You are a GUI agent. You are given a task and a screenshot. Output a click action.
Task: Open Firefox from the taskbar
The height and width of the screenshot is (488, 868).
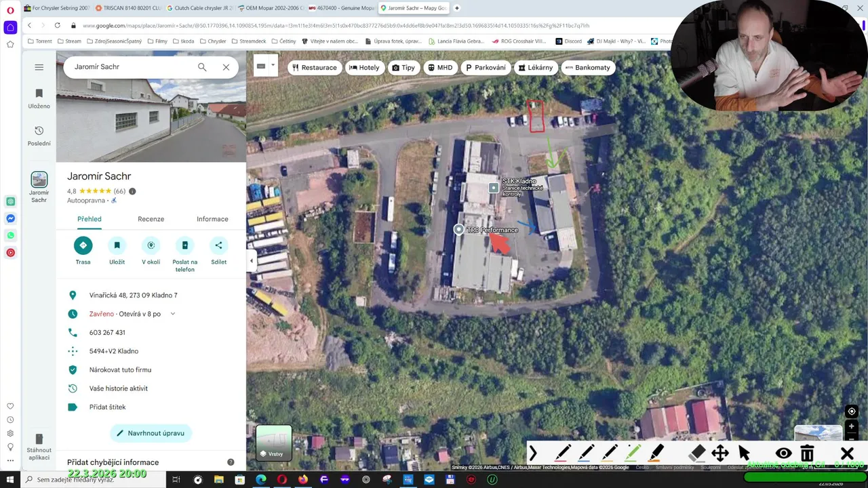(303, 480)
